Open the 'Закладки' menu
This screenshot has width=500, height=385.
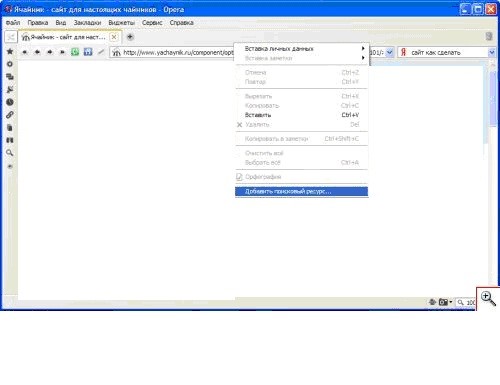(87, 23)
